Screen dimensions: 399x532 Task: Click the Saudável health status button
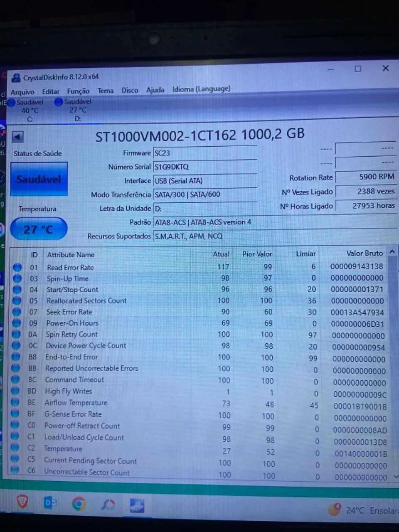click(39, 179)
